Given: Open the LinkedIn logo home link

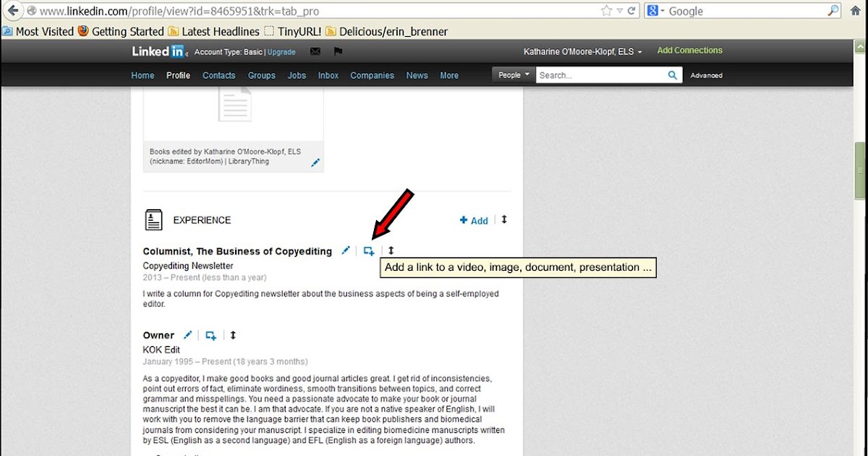Looking at the screenshot, I should [x=158, y=51].
